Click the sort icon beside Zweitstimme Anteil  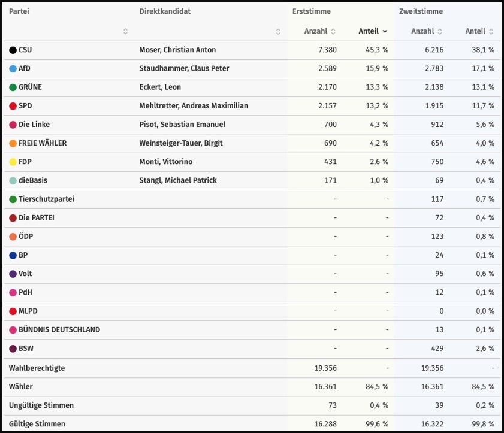click(x=491, y=31)
